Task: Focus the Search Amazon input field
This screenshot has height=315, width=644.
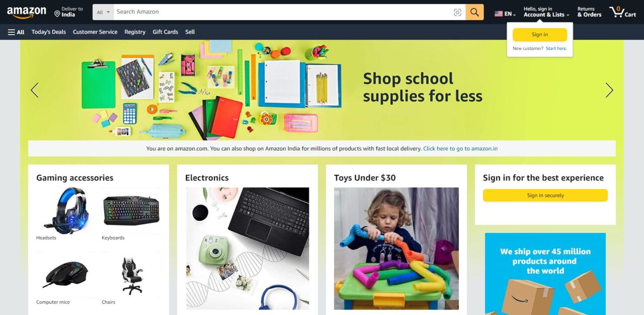Action: click(x=283, y=12)
